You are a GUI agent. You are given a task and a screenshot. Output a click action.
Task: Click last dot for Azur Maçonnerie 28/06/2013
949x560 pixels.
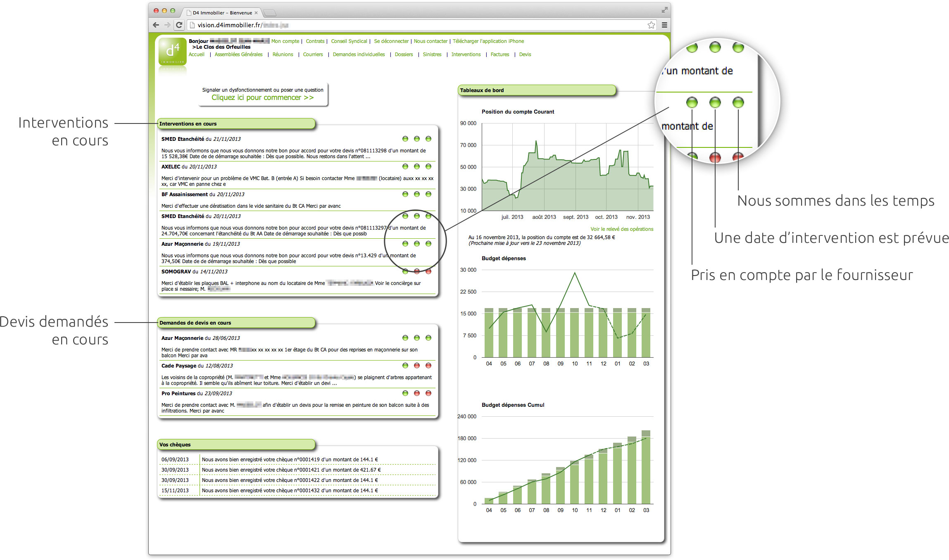click(428, 338)
